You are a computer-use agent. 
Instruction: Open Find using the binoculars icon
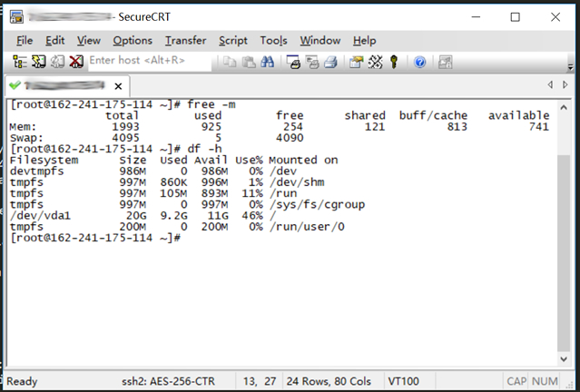pyautogui.click(x=267, y=62)
